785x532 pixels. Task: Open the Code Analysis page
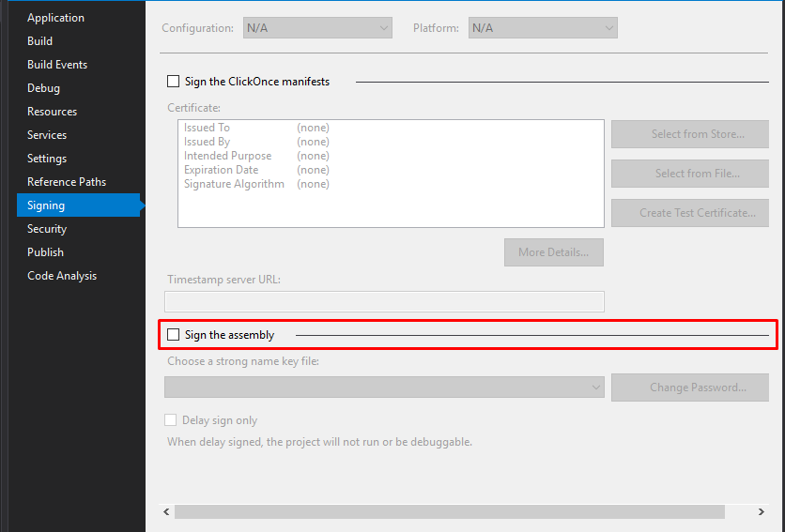coord(62,276)
